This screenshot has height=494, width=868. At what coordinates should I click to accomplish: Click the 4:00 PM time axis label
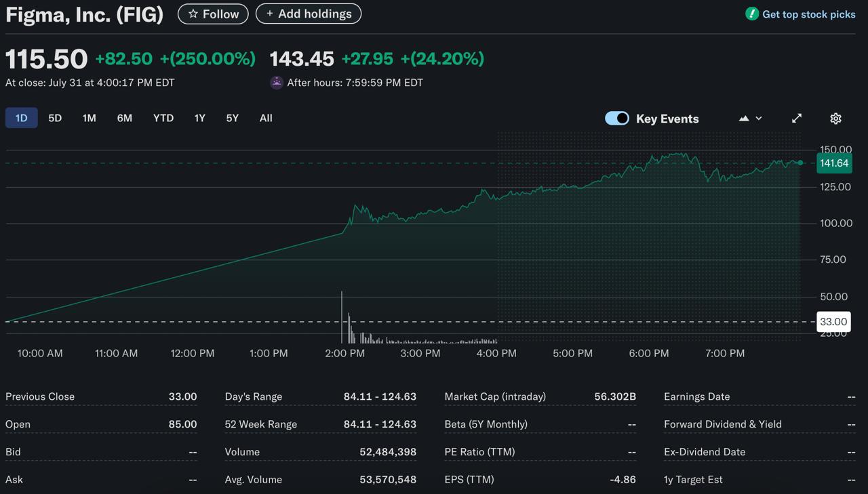coord(496,353)
